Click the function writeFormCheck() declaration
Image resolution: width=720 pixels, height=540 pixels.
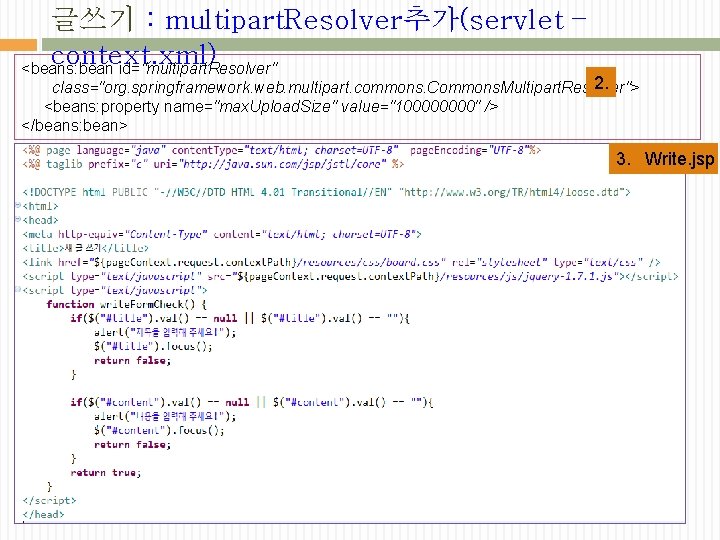point(126,304)
